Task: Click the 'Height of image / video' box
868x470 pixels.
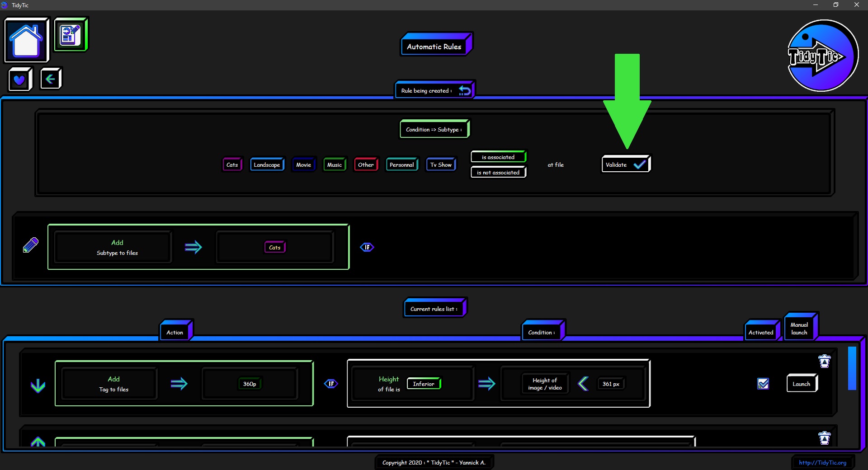Action: (545, 384)
